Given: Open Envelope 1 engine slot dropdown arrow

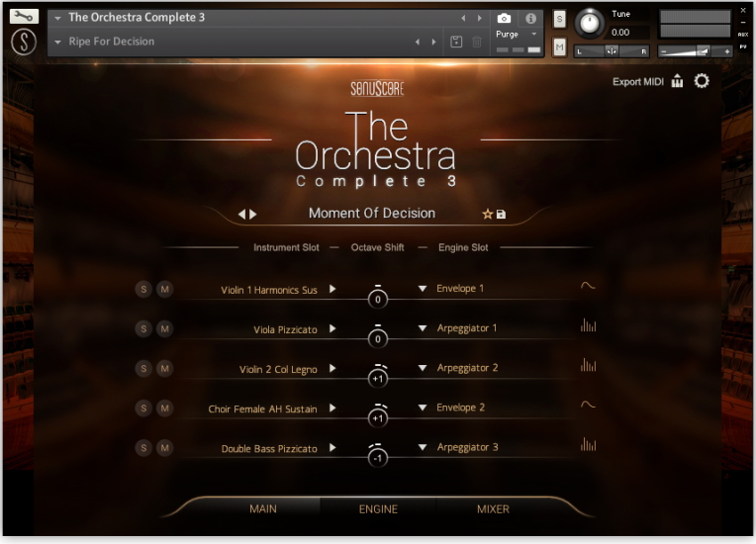Looking at the screenshot, I should (423, 289).
